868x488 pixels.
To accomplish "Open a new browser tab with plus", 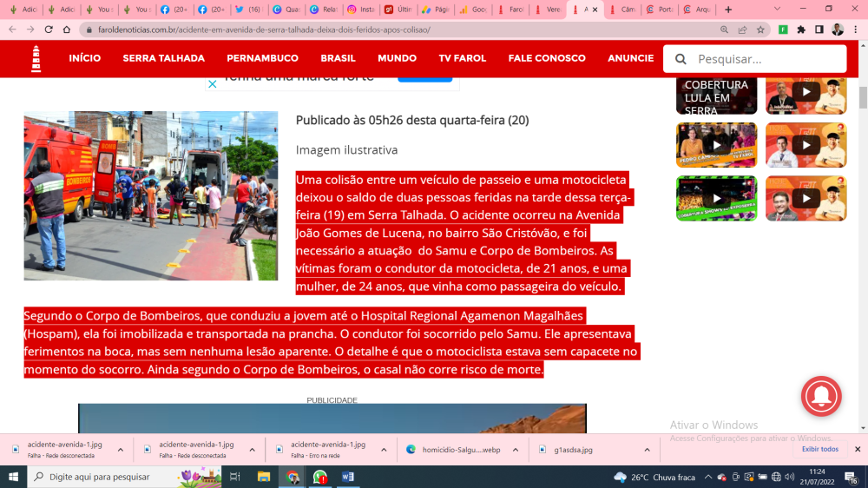I will [x=728, y=10].
